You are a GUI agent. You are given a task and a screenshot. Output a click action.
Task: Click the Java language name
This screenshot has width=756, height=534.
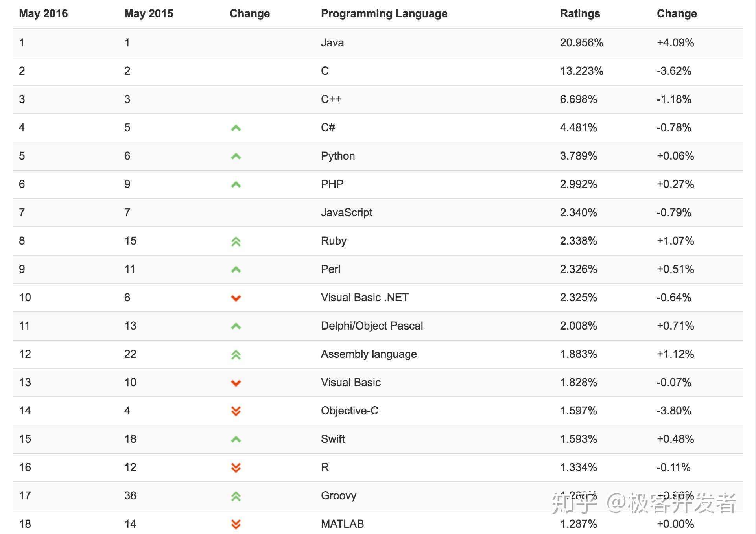[332, 42]
